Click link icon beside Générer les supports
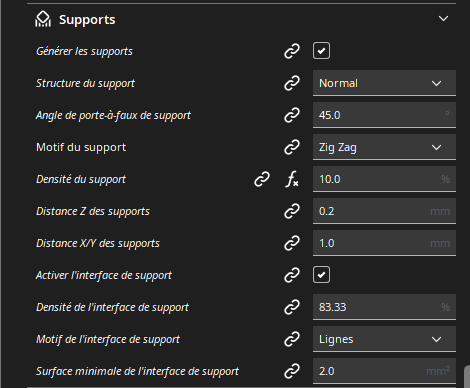The image size is (470, 388). coord(292,51)
